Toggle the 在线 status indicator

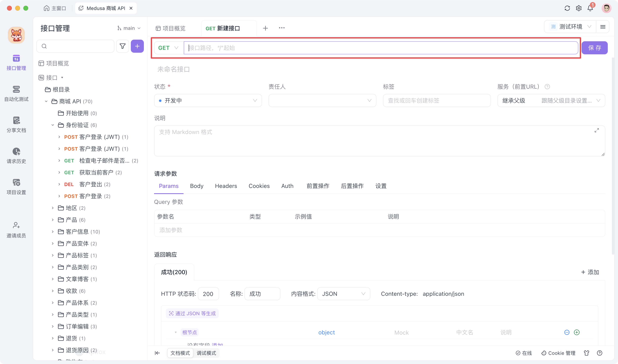coord(524,353)
